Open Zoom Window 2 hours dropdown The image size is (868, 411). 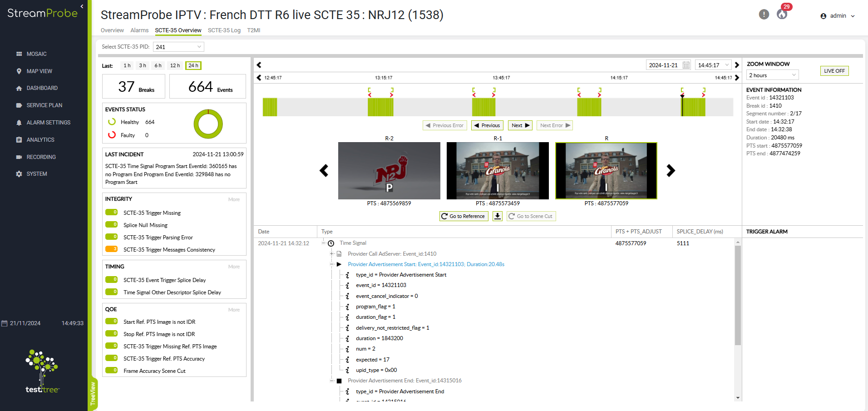(x=772, y=75)
